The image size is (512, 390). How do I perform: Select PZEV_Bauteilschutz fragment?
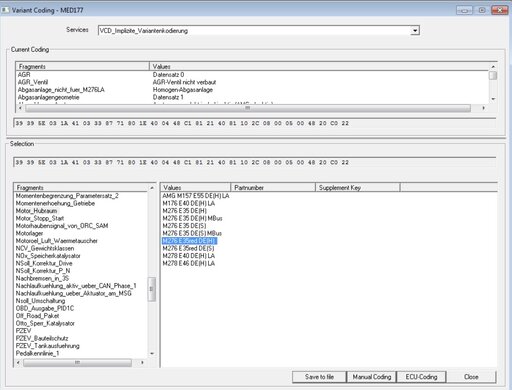(x=42, y=338)
